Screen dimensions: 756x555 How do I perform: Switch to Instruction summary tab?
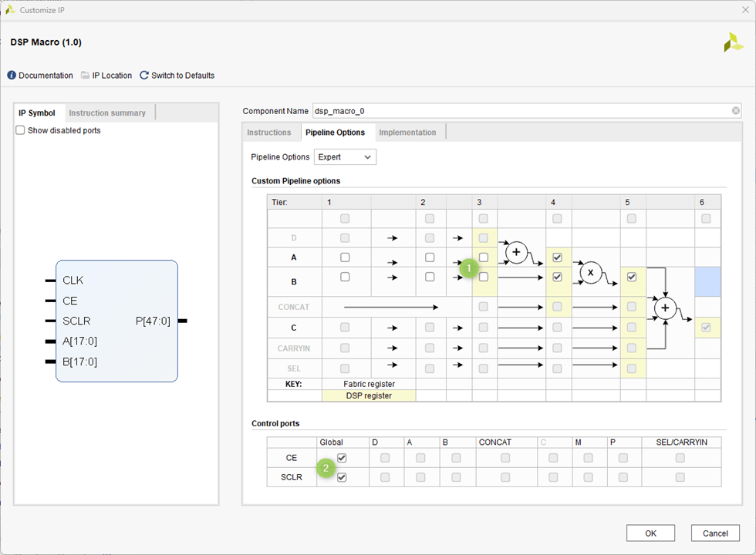click(107, 113)
